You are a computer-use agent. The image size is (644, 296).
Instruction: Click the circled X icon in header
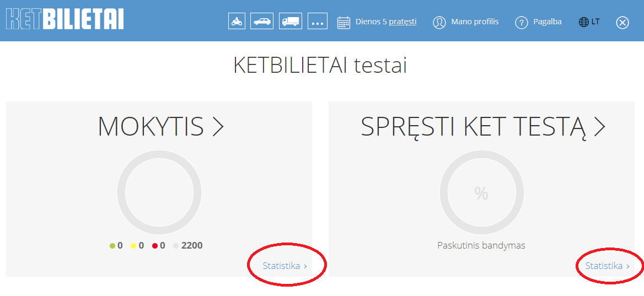pyautogui.click(x=622, y=23)
